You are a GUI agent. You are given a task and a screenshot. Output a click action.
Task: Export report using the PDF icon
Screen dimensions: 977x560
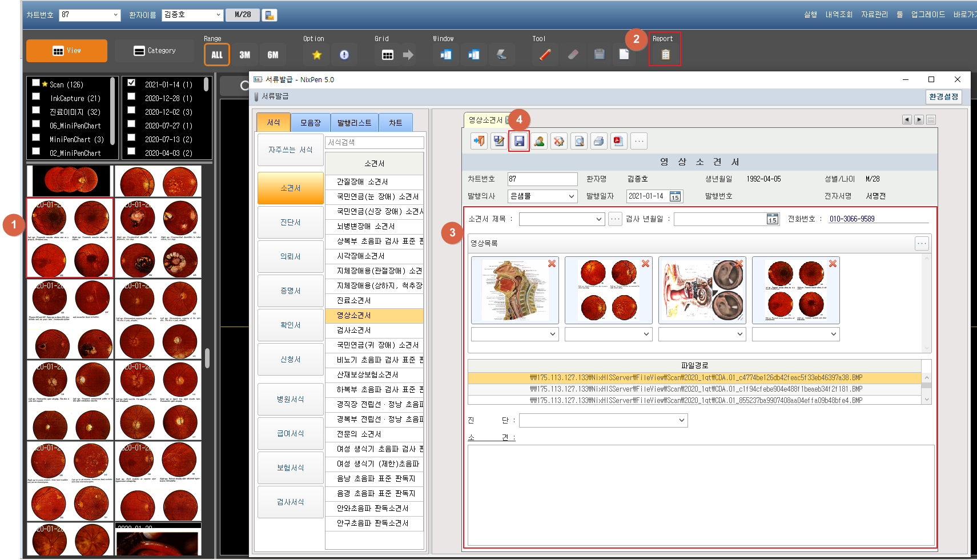pos(618,141)
